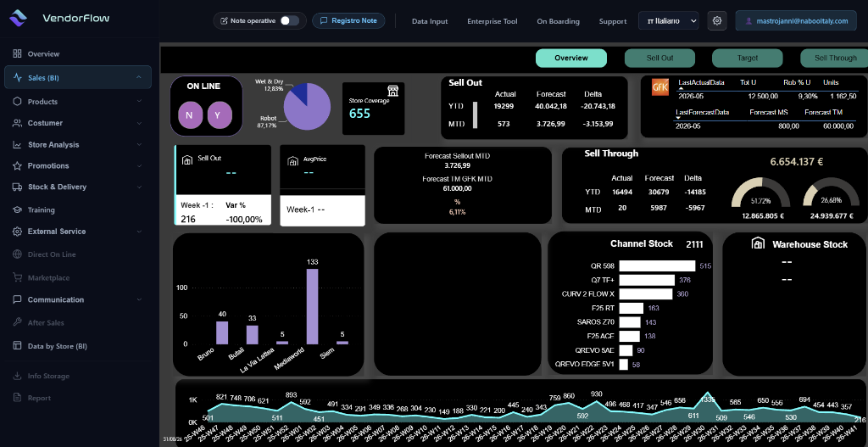The height and width of the screenshot is (447, 868).
Task: Click the Warehouse Stock building icon
Action: click(x=758, y=243)
